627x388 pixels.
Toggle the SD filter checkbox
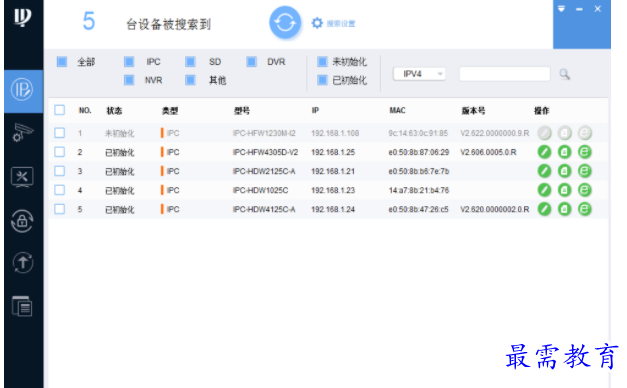(190, 62)
